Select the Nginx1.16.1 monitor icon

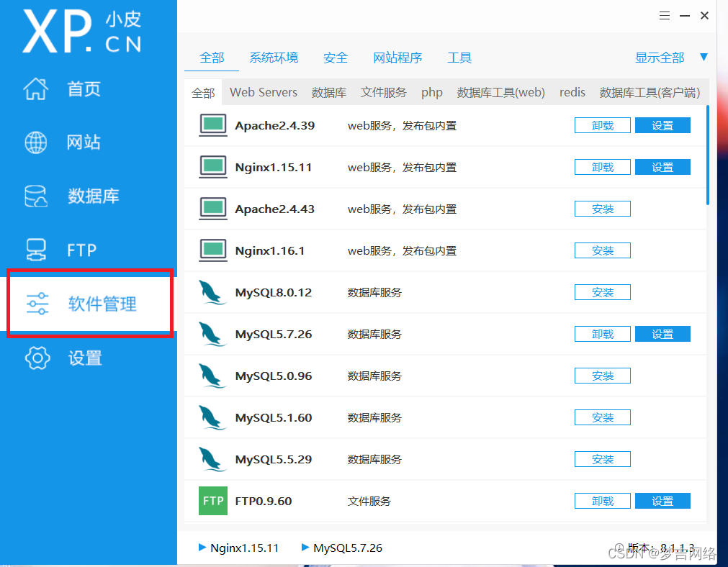[213, 250]
